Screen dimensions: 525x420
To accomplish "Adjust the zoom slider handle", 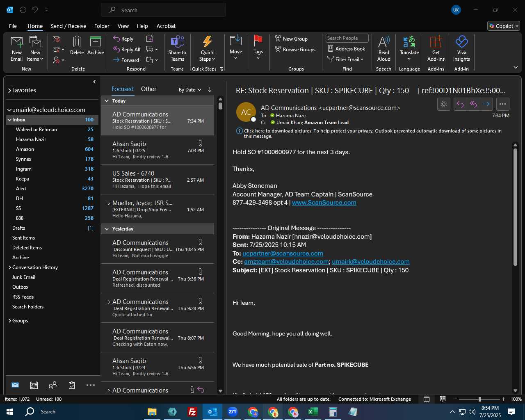I will click(x=479, y=399).
